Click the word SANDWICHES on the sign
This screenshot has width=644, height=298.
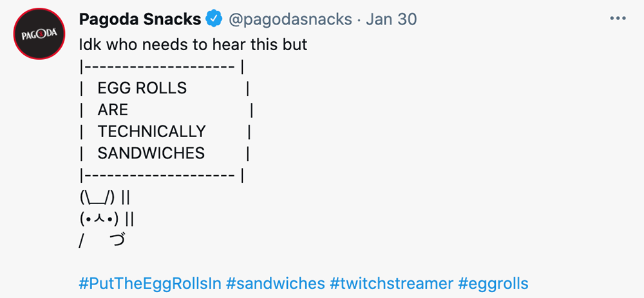(x=151, y=153)
